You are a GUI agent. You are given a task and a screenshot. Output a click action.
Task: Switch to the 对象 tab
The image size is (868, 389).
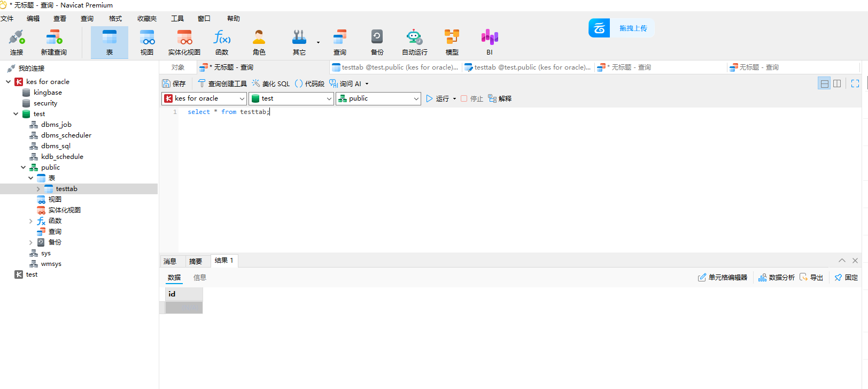178,67
